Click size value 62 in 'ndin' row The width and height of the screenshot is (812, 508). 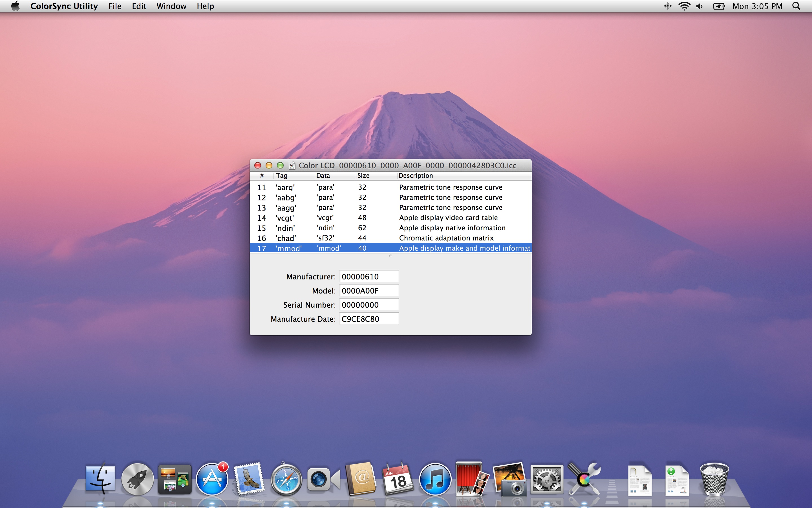(362, 228)
